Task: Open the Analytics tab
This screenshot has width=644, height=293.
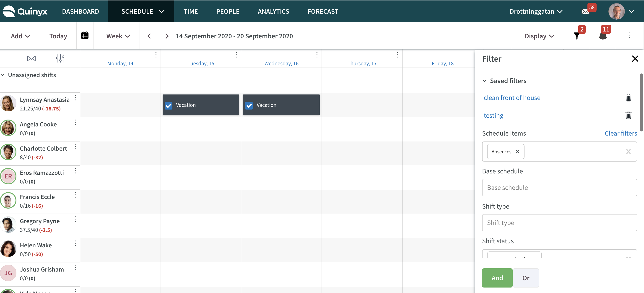Action: (x=273, y=11)
